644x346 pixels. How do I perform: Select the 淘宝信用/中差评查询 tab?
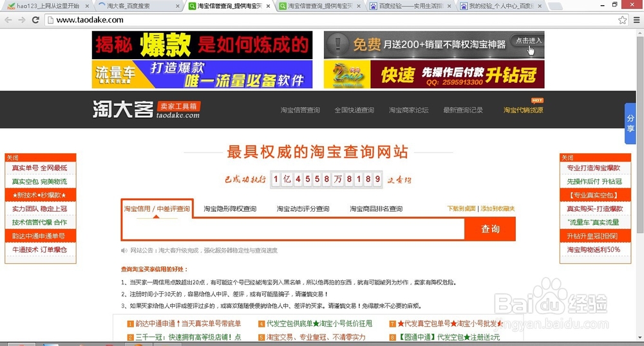click(157, 208)
